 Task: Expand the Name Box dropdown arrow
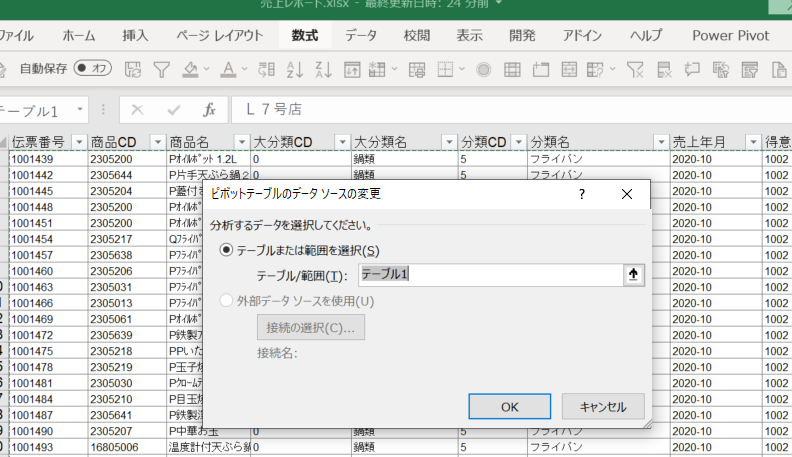tap(80, 109)
